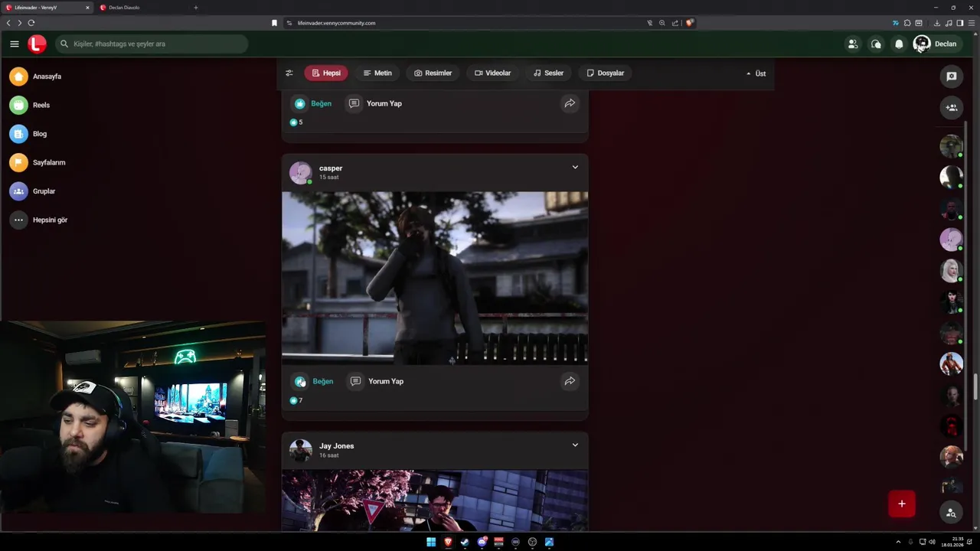Image resolution: width=980 pixels, height=551 pixels.
Task: Reload the current page
Action: coord(31,23)
